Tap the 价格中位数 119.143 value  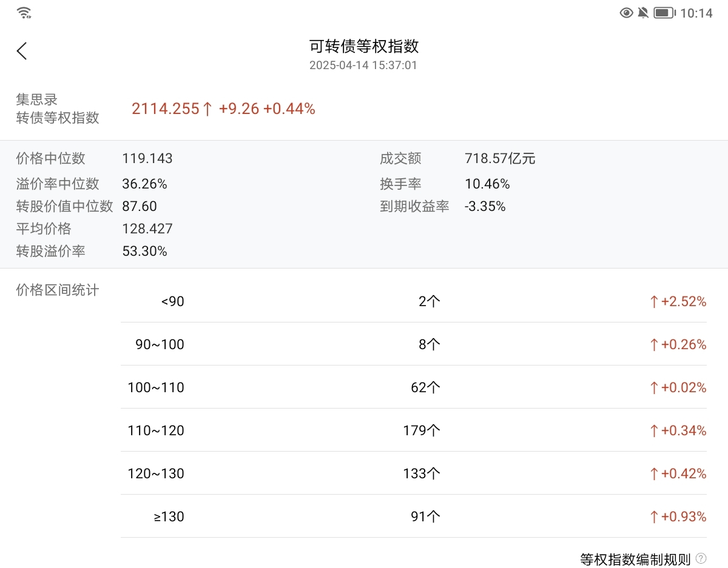coord(147,159)
